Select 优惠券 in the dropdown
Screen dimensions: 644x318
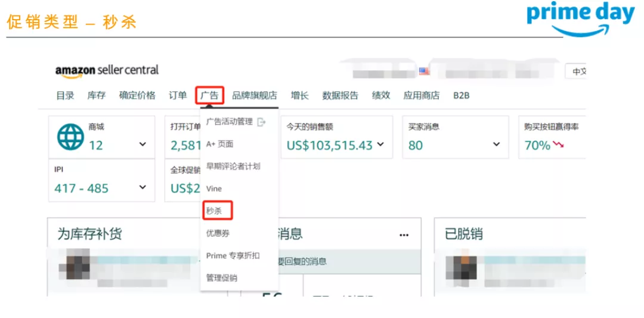pyautogui.click(x=218, y=233)
